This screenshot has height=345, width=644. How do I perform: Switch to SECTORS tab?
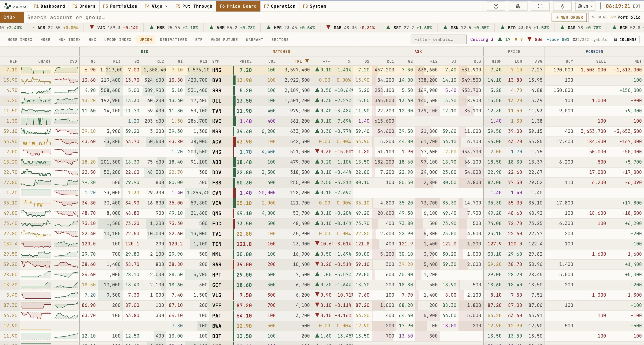[x=280, y=40]
